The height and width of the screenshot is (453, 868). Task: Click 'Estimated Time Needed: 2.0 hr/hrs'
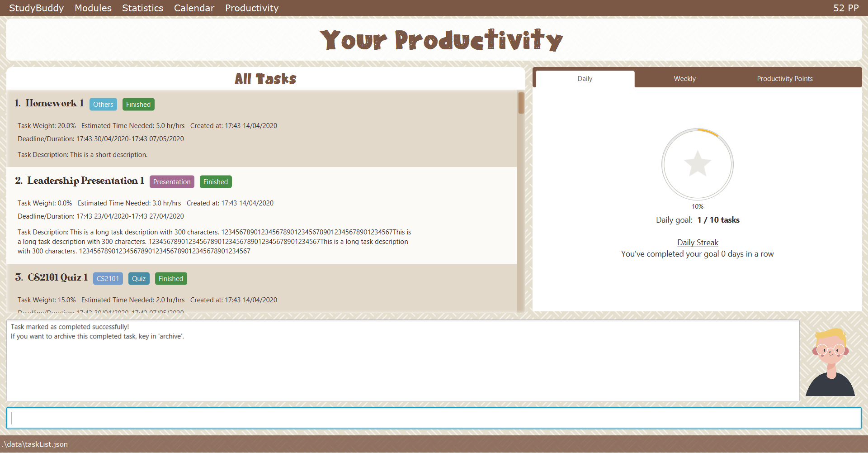pyautogui.click(x=133, y=300)
